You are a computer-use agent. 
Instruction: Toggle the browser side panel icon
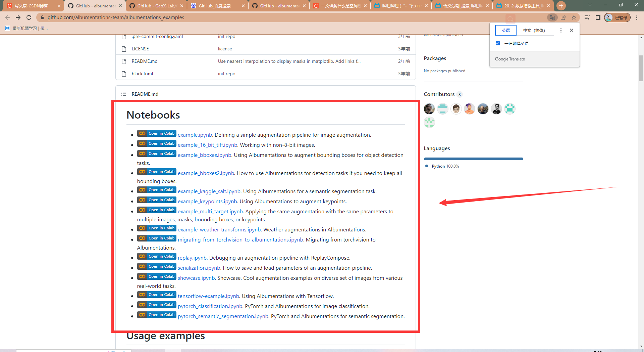click(x=598, y=17)
